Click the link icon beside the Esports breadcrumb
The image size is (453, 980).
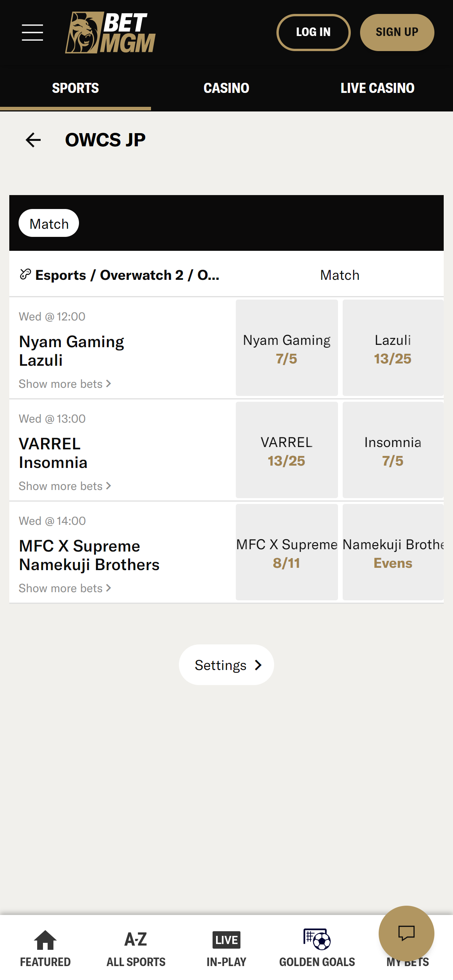pyautogui.click(x=25, y=274)
